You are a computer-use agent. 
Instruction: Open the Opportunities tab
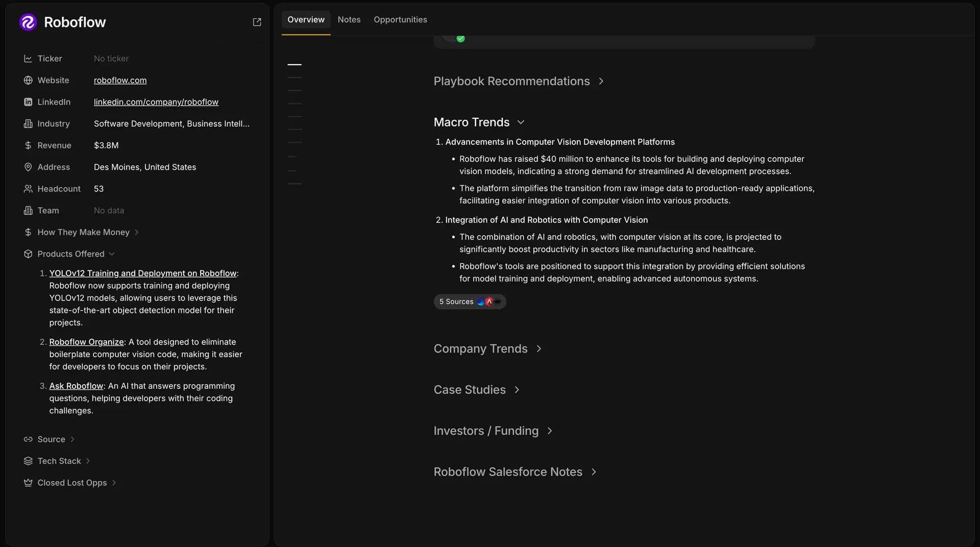coord(400,19)
